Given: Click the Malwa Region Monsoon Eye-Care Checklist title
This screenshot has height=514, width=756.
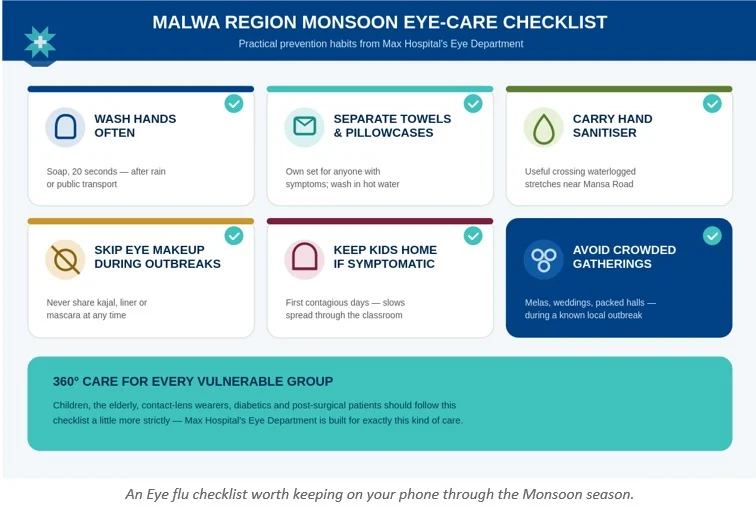Looking at the screenshot, I should 379,22.
